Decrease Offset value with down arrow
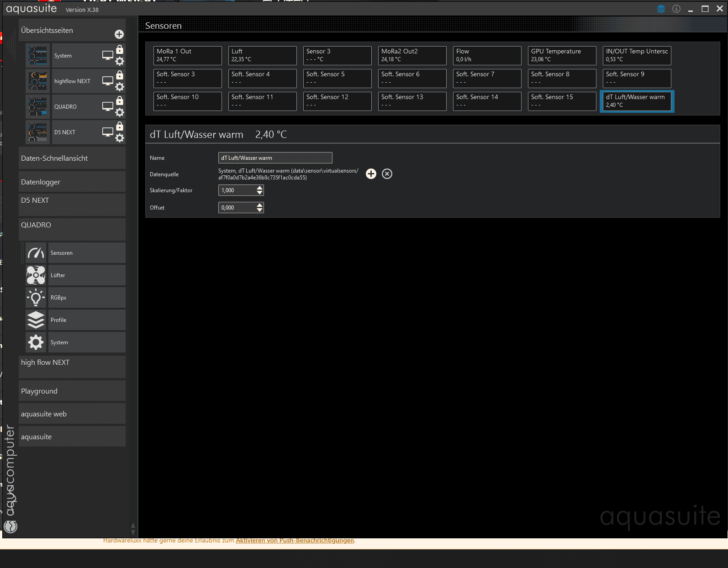 (x=260, y=210)
